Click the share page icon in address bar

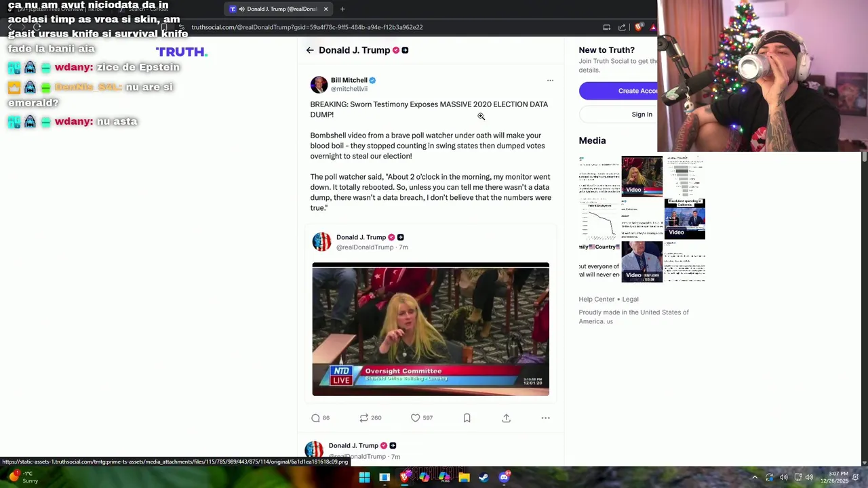click(622, 27)
